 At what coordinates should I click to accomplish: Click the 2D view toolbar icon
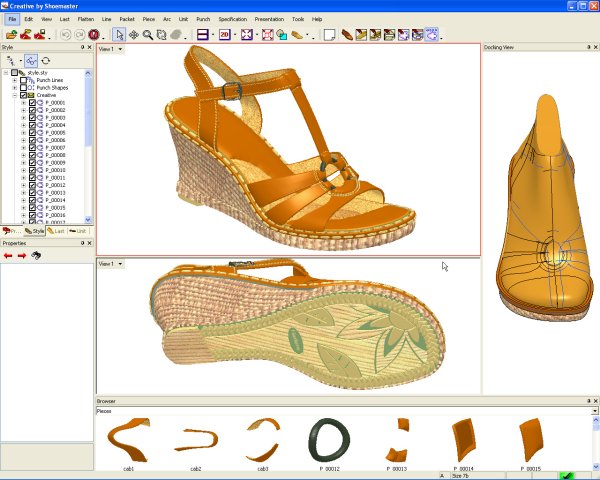[225, 35]
